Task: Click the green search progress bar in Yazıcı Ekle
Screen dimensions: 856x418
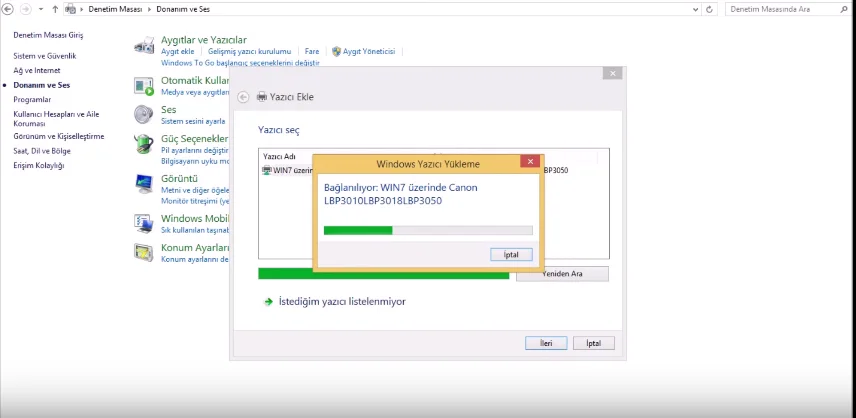Action: (383, 273)
